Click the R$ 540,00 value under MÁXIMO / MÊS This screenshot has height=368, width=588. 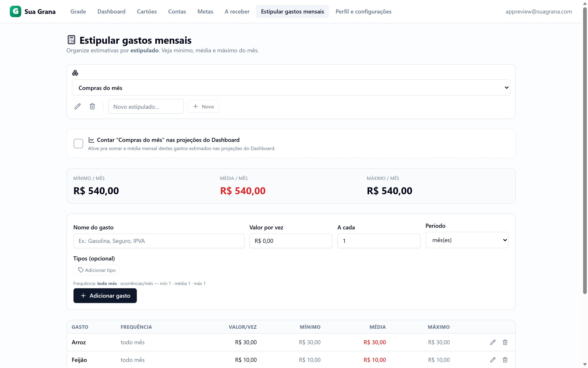click(x=390, y=191)
